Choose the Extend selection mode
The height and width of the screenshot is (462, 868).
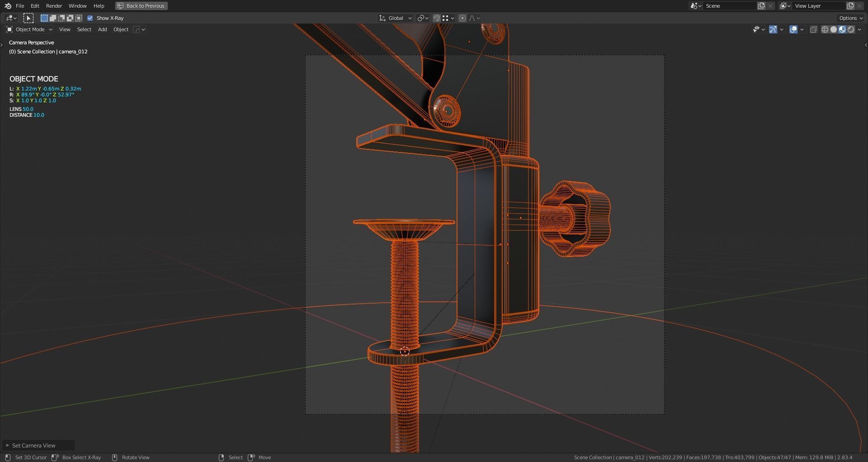52,18
